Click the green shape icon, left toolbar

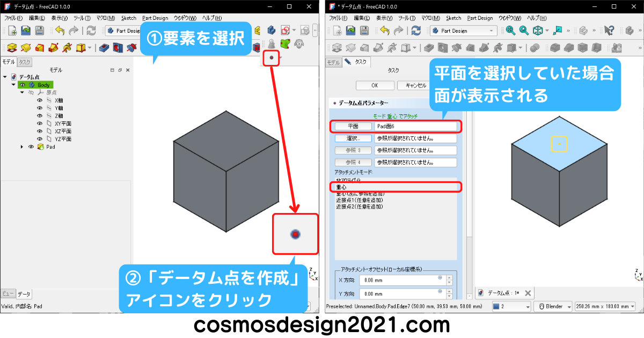[284, 43]
